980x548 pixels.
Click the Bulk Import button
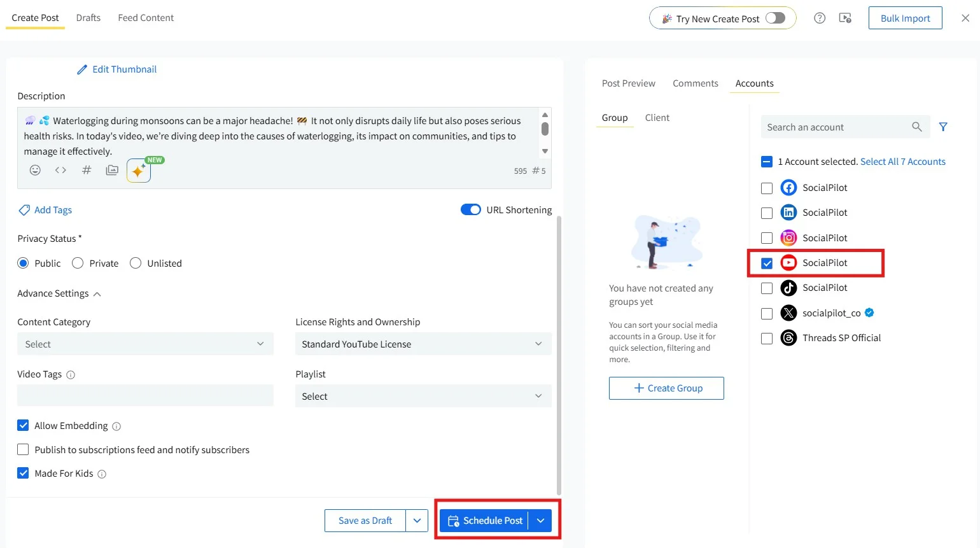point(906,18)
